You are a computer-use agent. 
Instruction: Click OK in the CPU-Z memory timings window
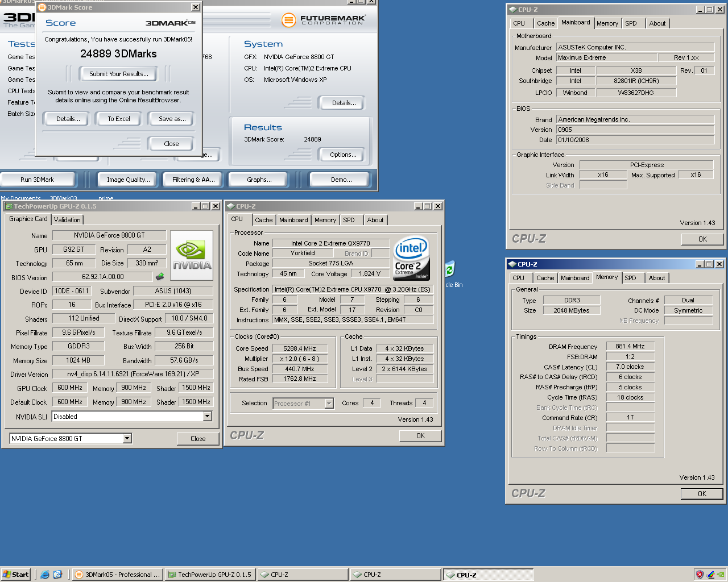click(702, 494)
